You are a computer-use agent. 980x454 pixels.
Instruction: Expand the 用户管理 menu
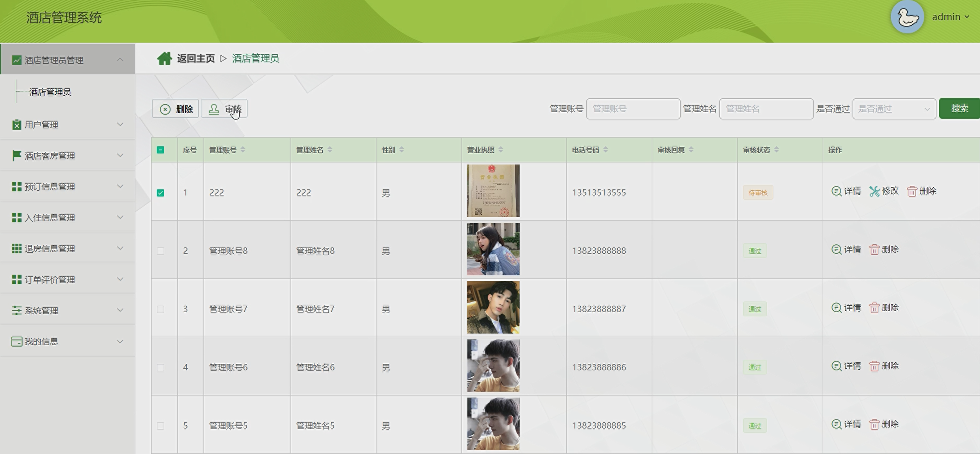pos(68,124)
